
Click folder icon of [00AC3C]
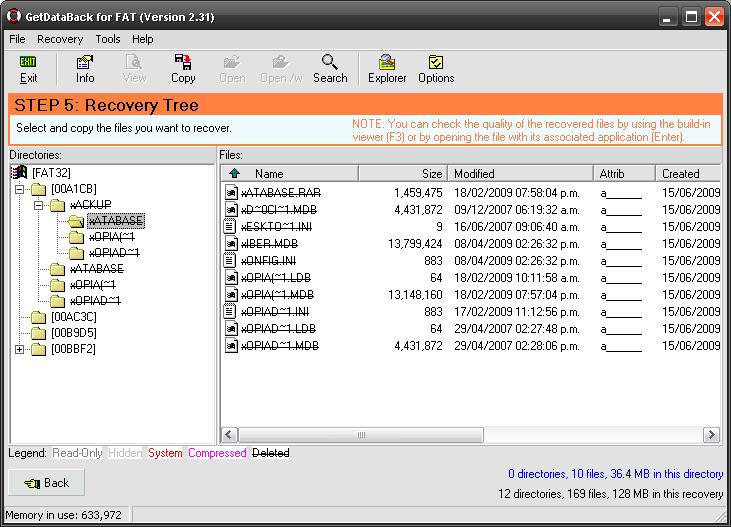click(38, 317)
